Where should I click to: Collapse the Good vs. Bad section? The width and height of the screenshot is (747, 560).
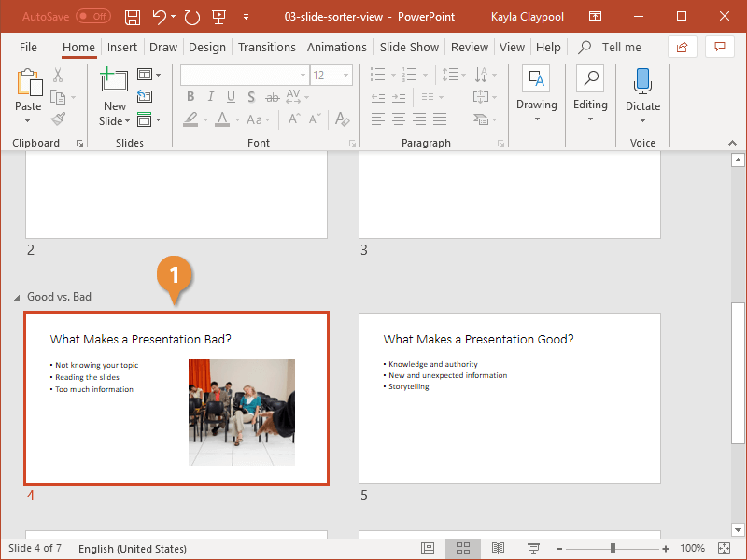17,298
